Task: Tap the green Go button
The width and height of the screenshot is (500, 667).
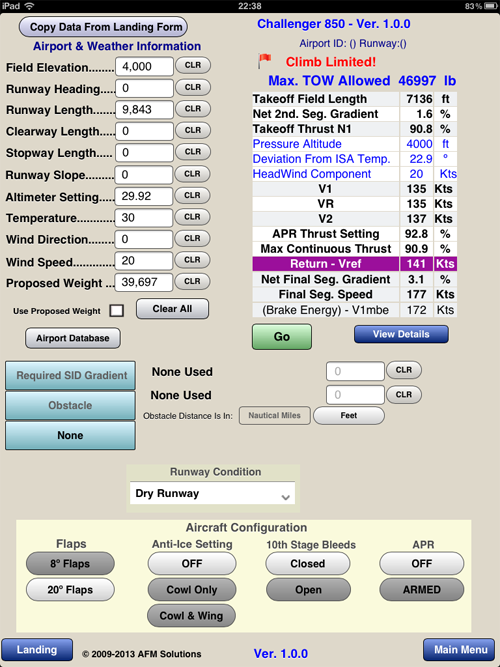Action: (282, 336)
